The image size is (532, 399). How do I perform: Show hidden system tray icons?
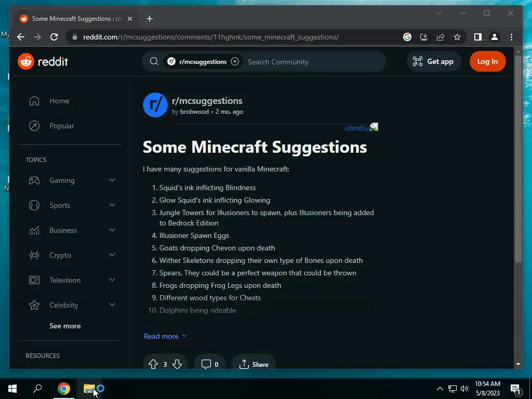click(x=440, y=389)
